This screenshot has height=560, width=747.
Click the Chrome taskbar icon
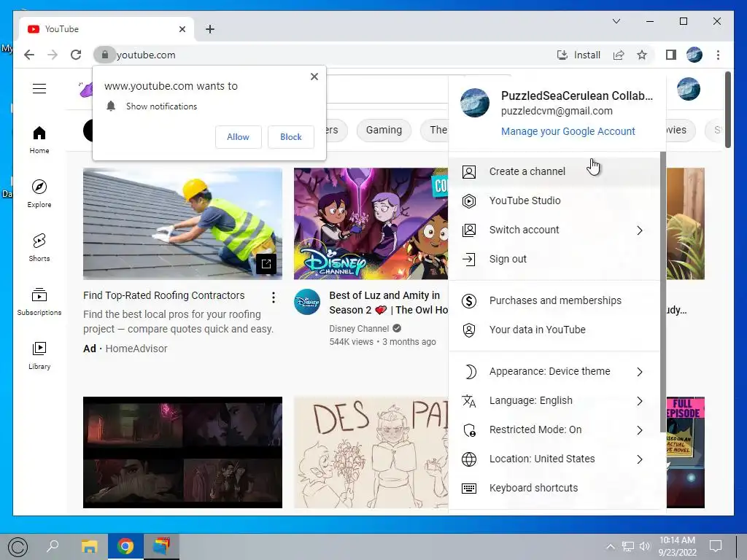pyautogui.click(x=125, y=545)
